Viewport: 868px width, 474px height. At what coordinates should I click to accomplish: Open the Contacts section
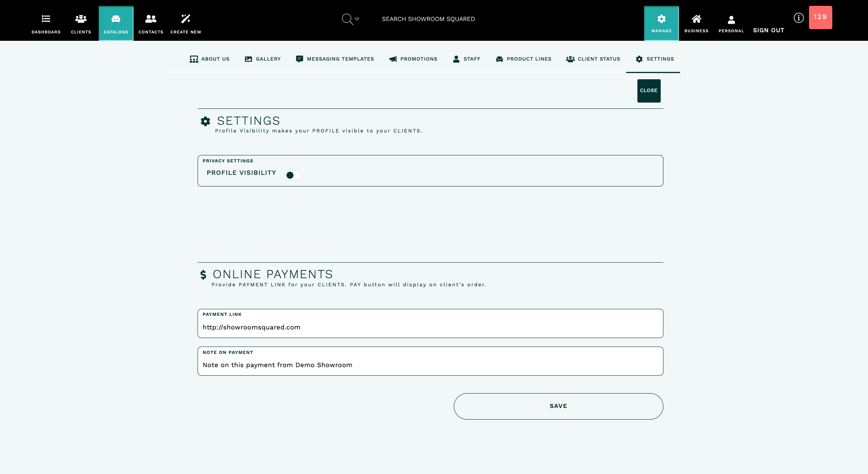151,23
